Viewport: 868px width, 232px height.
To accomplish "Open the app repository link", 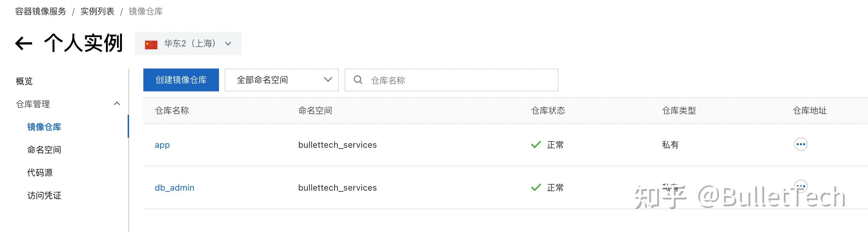I will 162,145.
